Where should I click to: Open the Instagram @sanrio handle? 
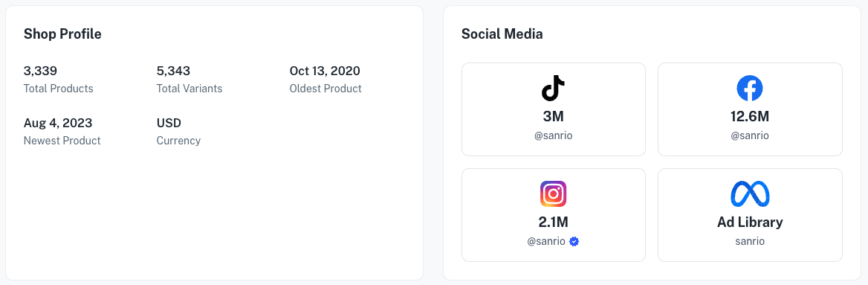click(546, 242)
